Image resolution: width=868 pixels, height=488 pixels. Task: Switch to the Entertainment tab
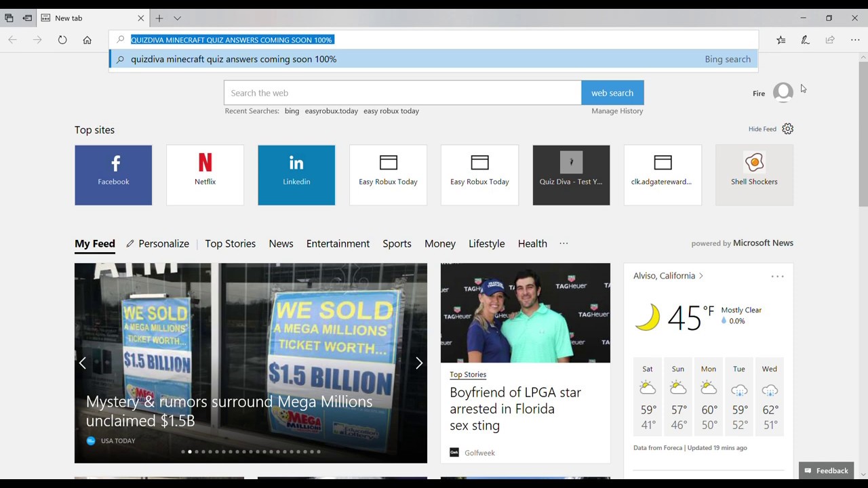coord(338,244)
